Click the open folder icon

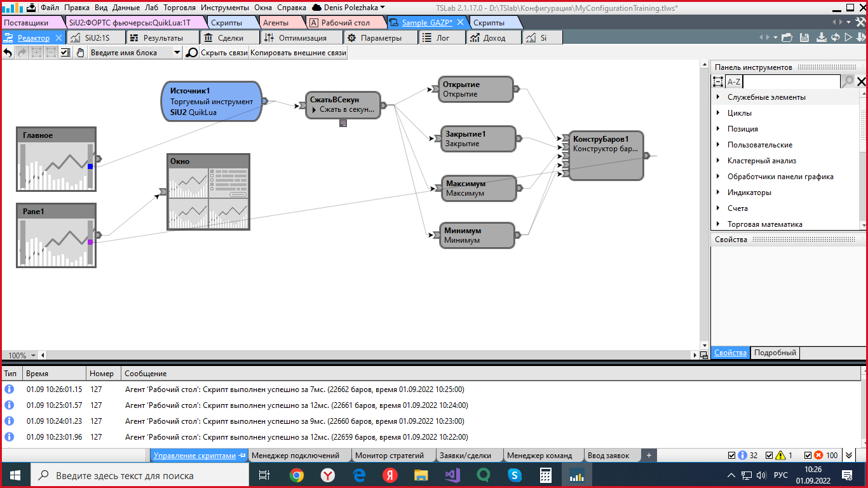click(x=787, y=38)
